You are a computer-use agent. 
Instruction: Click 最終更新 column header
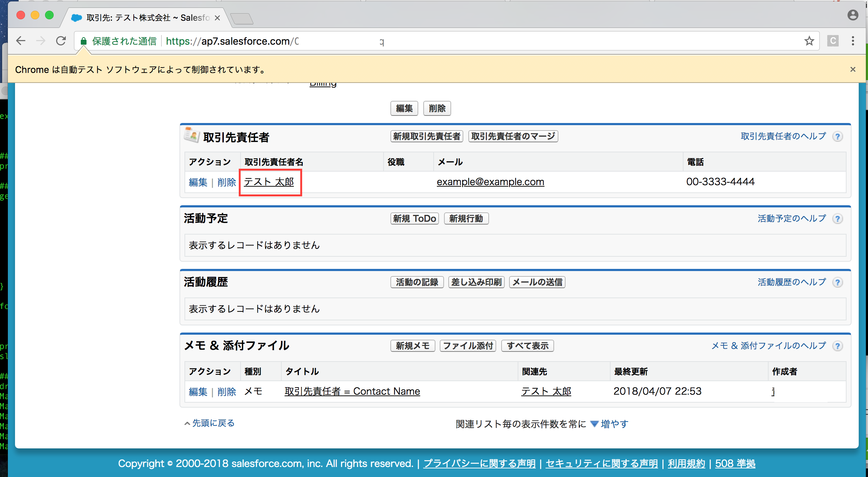[x=631, y=372]
